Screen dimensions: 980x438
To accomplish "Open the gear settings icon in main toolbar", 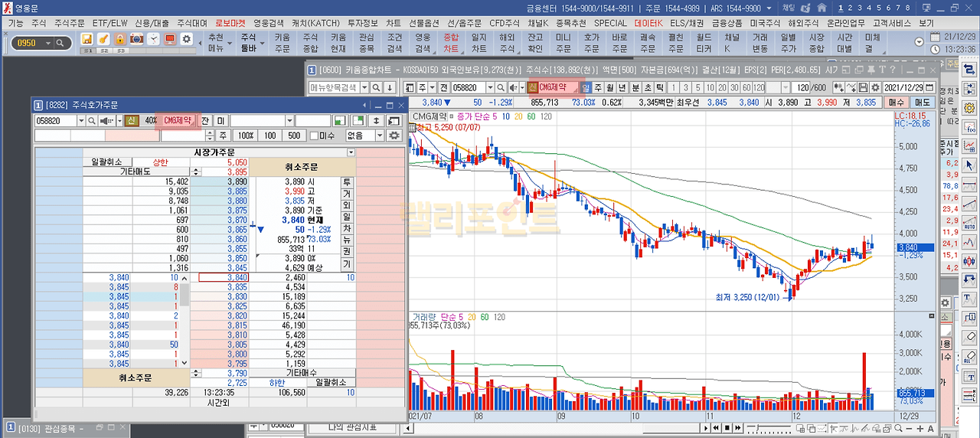I will (x=186, y=38).
